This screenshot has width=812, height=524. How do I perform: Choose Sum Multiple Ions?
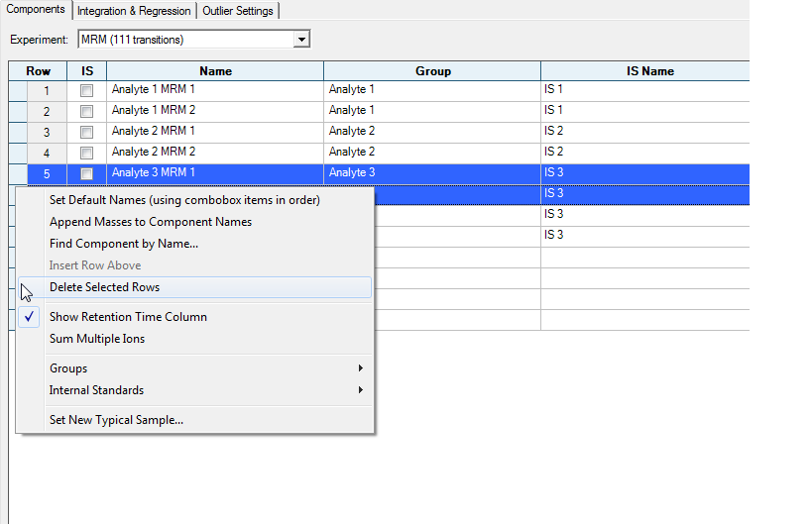click(x=97, y=339)
